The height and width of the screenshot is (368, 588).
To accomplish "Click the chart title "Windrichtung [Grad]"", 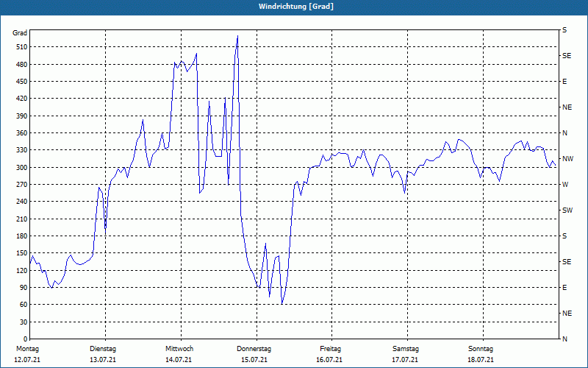I will 296,7.
